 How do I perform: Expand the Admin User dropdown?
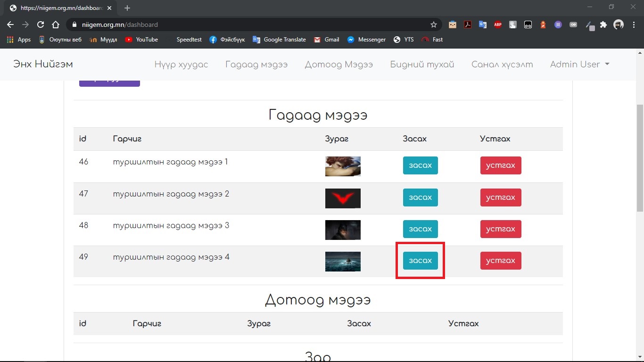pos(579,65)
